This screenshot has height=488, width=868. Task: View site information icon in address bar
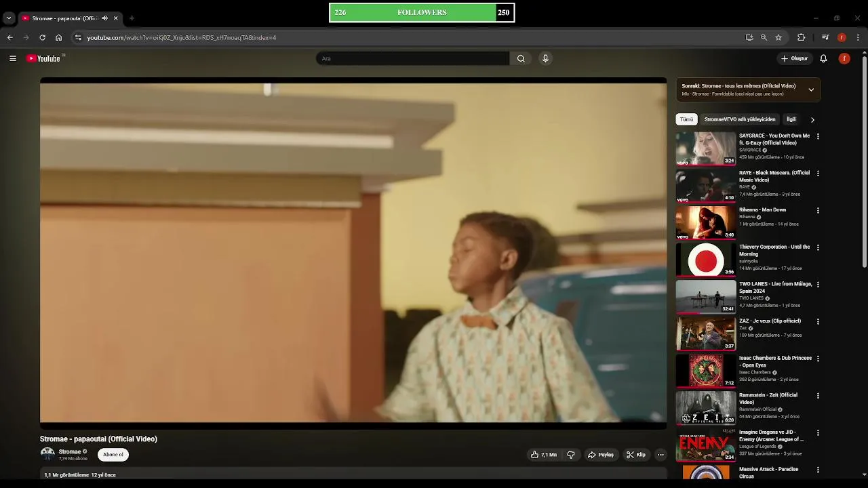tap(78, 37)
